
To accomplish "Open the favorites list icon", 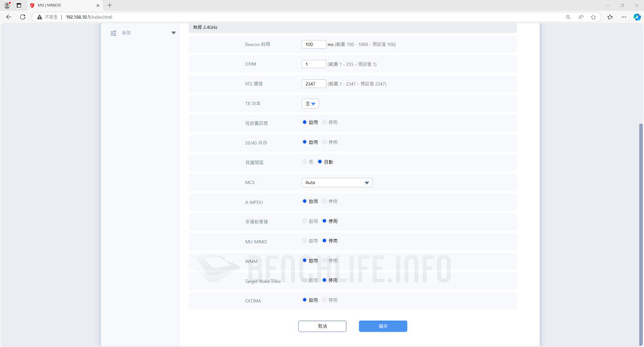I will [610, 17].
